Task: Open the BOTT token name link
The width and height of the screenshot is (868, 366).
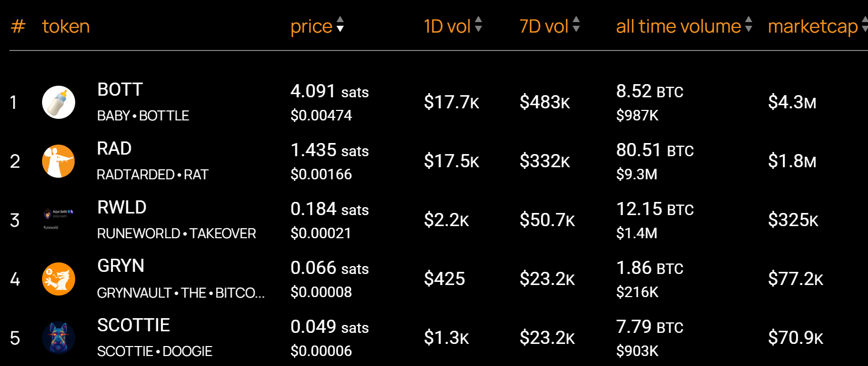Action: [120, 90]
